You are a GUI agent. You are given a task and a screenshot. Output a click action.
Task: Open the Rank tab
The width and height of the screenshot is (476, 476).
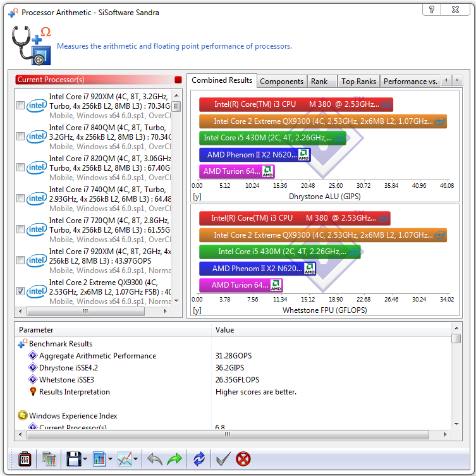coord(322,82)
